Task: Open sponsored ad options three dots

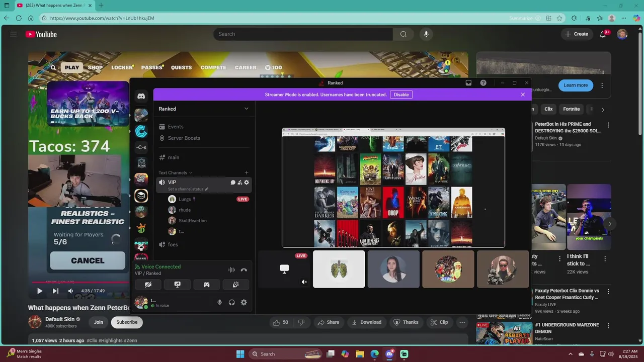Action: (602, 85)
